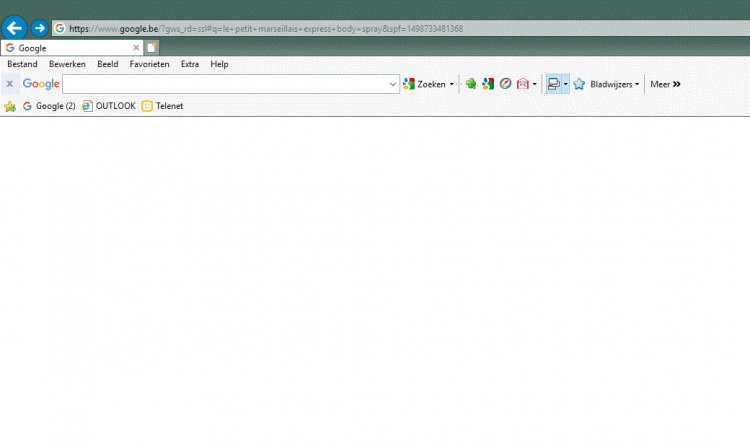Open the Telenet favorites link
Screen dimensions: 750x446
tap(163, 106)
